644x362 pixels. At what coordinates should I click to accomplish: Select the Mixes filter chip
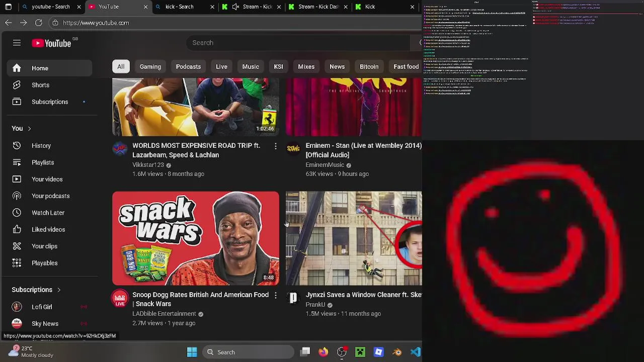(x=306, y=66)
